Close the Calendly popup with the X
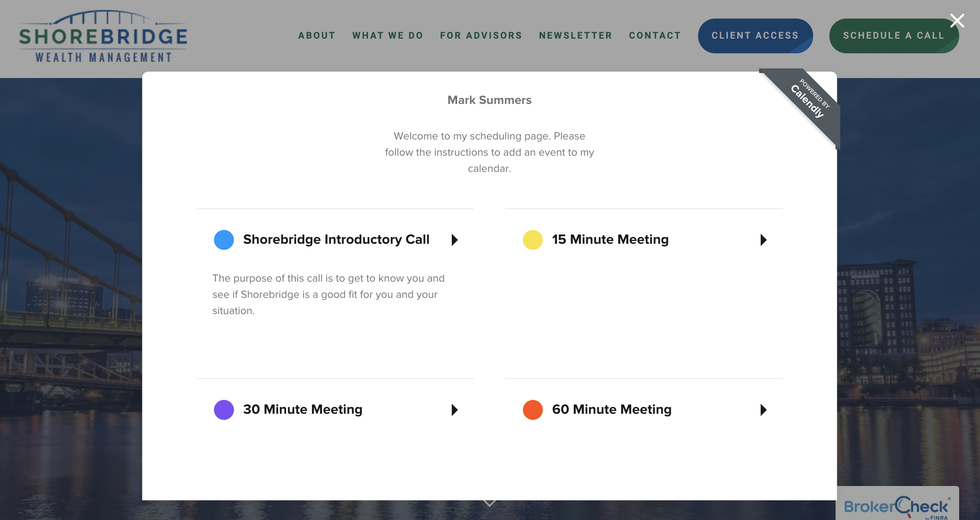The image size is (980, 520). [x=957, y=21]
